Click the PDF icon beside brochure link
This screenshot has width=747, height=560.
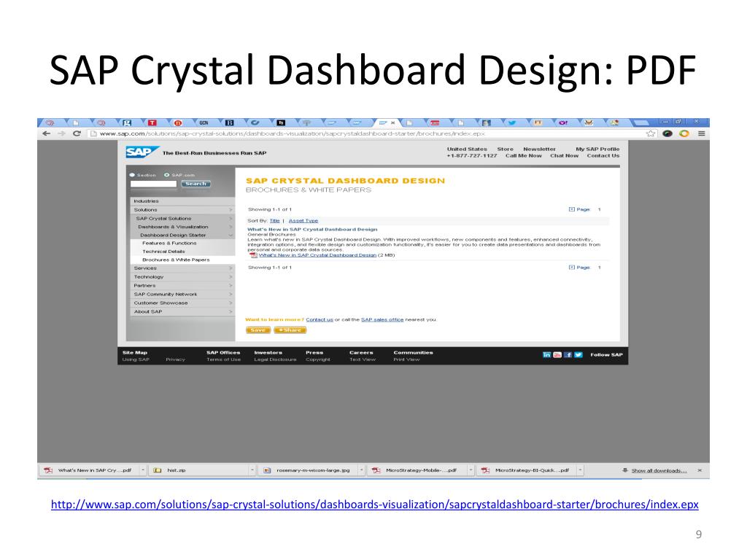click(253, 254)
